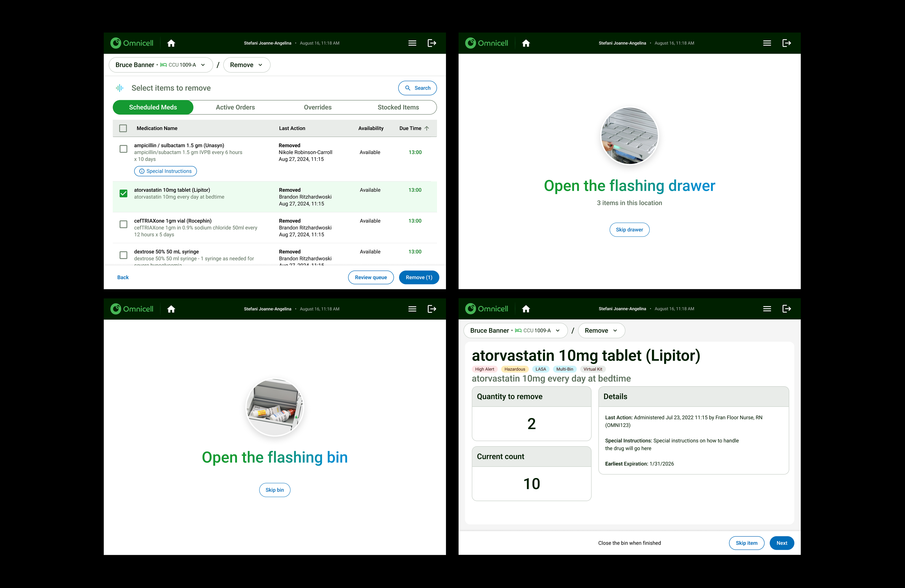Toggle select-all checkbox in table header
Image resolution: width=905 pixels, height=588 pixels.
coord(123,129)
